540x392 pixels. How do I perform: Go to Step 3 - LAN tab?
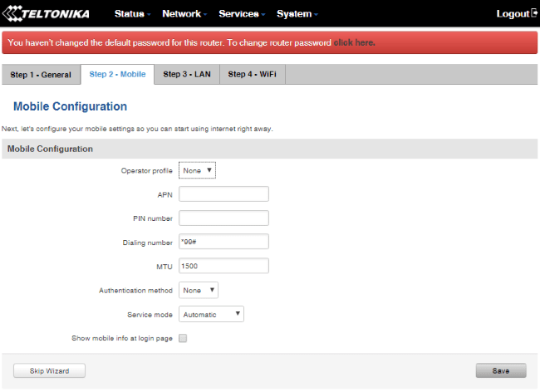coord(187,75)
